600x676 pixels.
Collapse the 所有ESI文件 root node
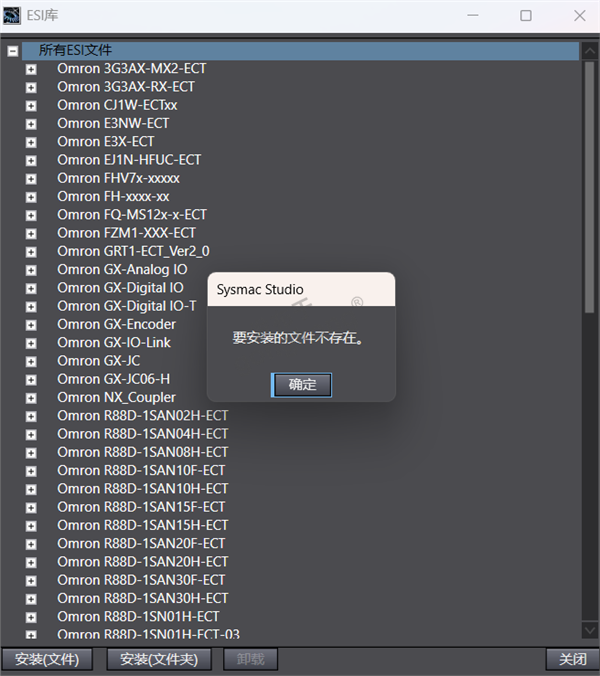coord(13,51)
